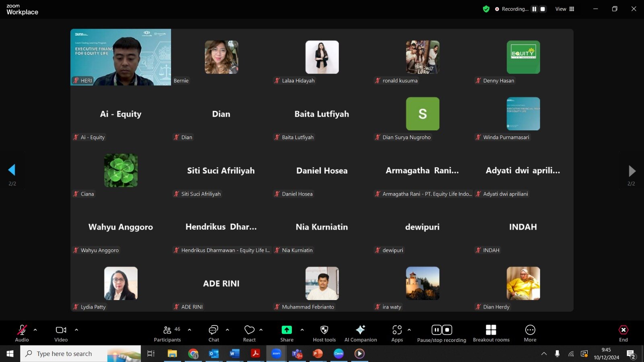This screenshot has width=644, height=362.
Task: Select Bernie's profile picture
Action: click(x=221, y=57)
